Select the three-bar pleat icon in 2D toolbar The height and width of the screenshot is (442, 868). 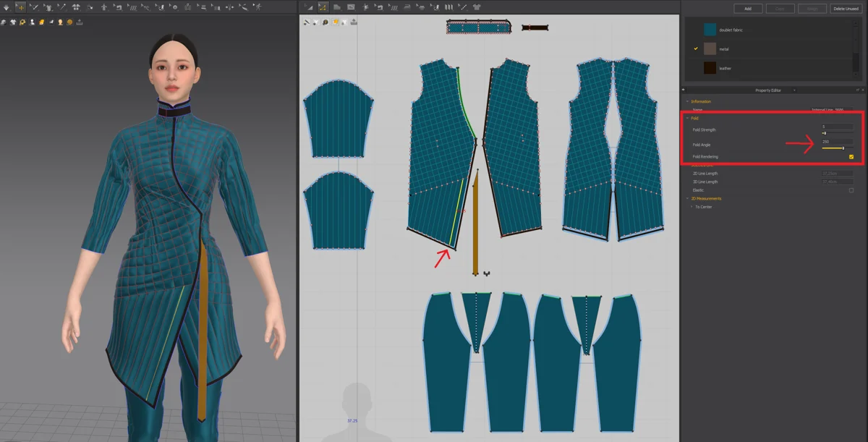[x=448, y=7]
